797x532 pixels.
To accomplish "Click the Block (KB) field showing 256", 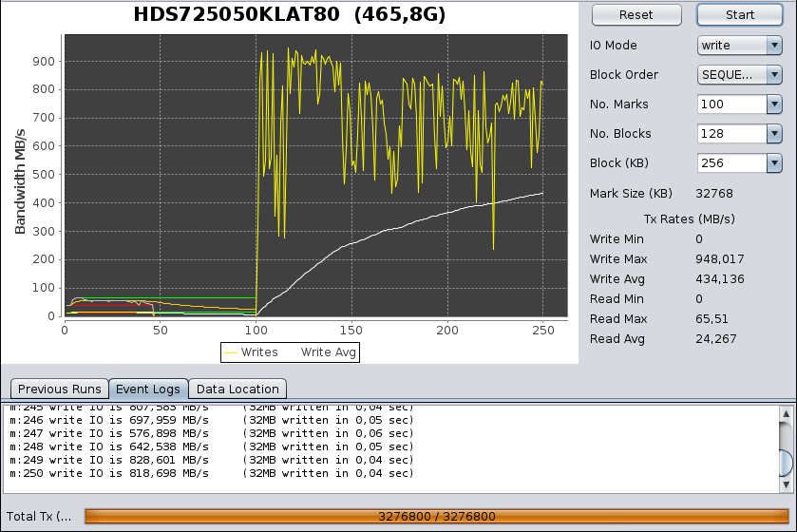I will [732, 163].
